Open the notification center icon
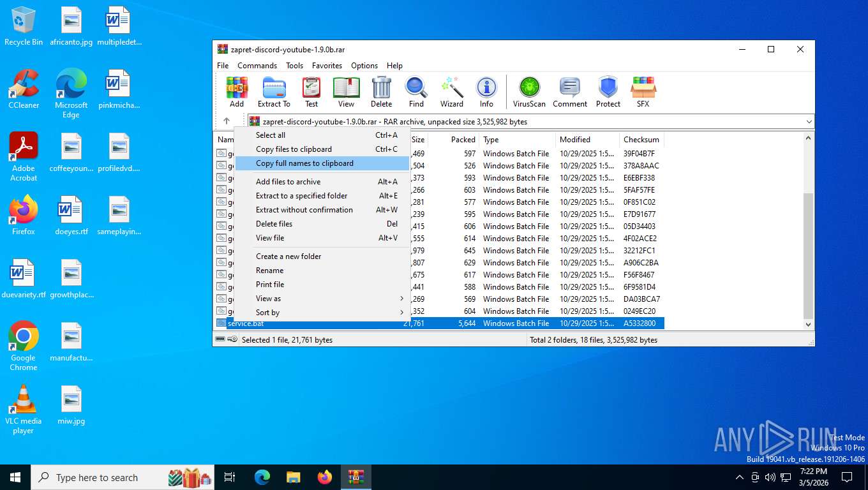 847,477
